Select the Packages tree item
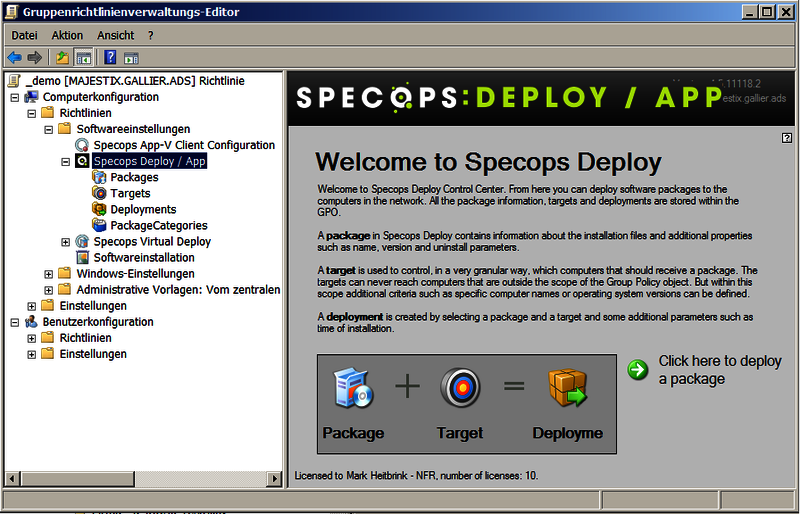 click(134, 177)
